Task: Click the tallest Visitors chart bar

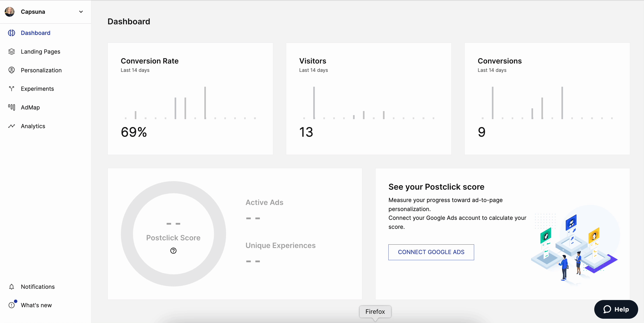Action: [314, 102]
